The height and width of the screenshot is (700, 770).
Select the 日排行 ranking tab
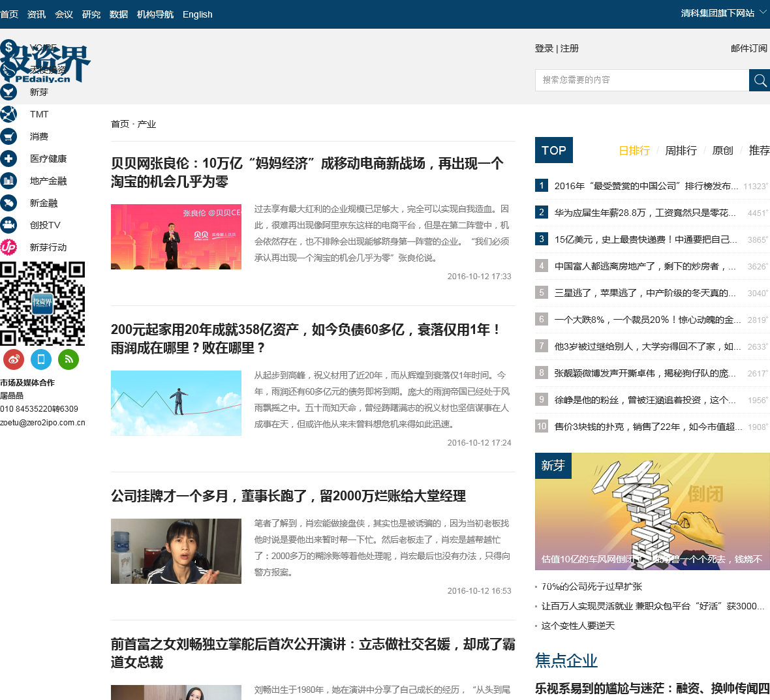click(634, 150)
